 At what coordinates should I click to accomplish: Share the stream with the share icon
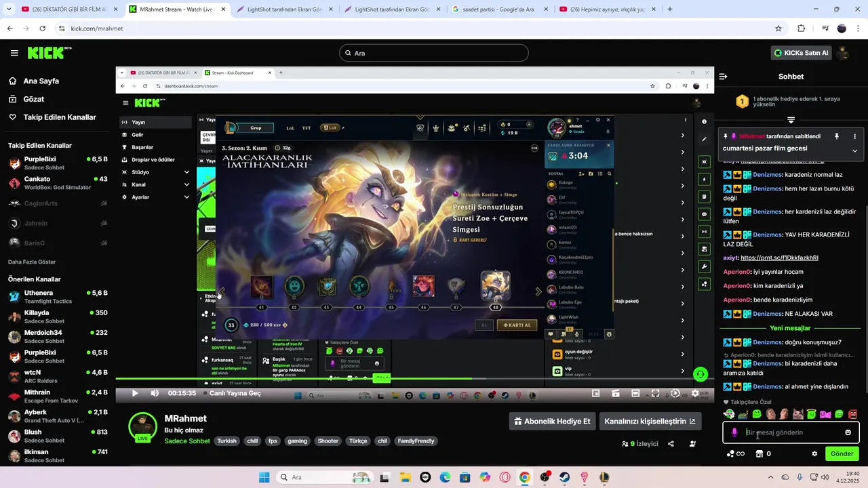point(671,444)
